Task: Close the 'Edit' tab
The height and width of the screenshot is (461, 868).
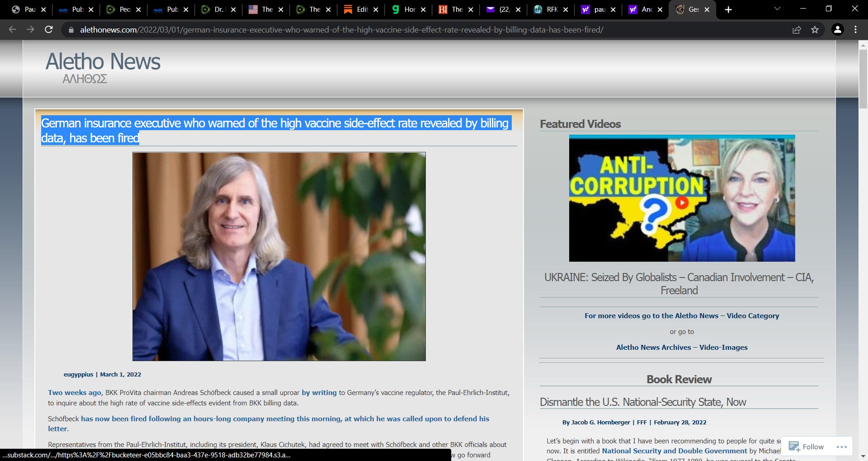Action: [376, 9]
